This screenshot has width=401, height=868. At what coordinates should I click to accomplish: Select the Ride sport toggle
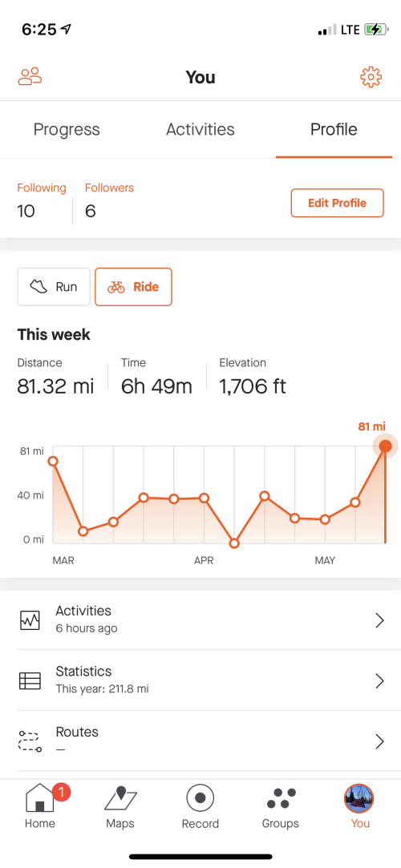(133, 287)
